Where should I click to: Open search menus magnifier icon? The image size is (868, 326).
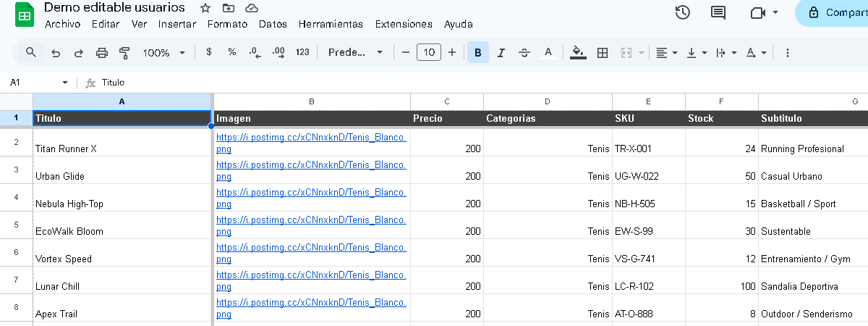tap(31, 52)
